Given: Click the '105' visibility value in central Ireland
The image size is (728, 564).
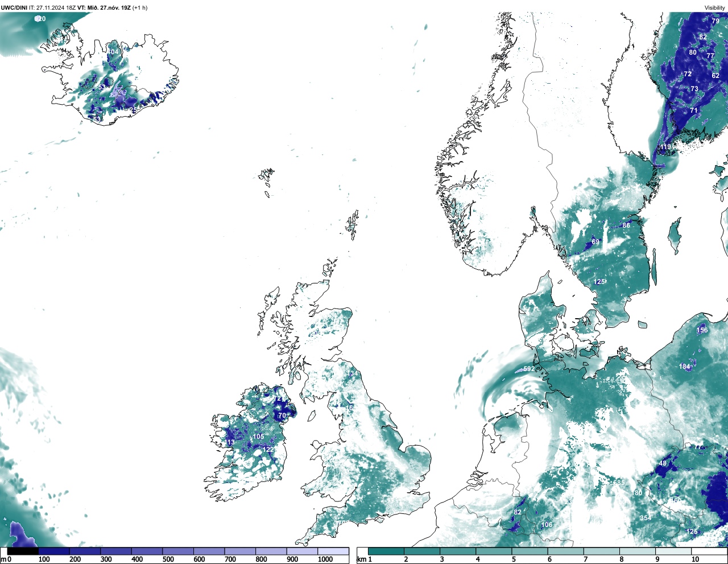Looking at the screenshot, I should (258, 437).
